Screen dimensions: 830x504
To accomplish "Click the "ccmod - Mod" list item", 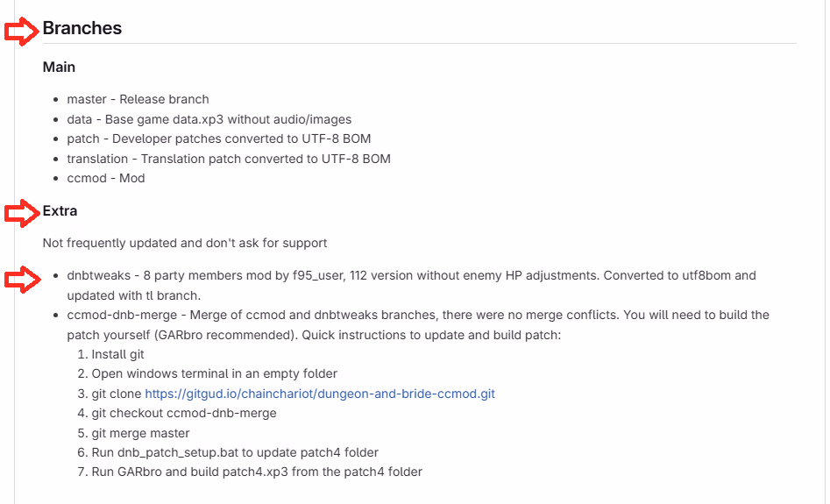I will (106, 178).
